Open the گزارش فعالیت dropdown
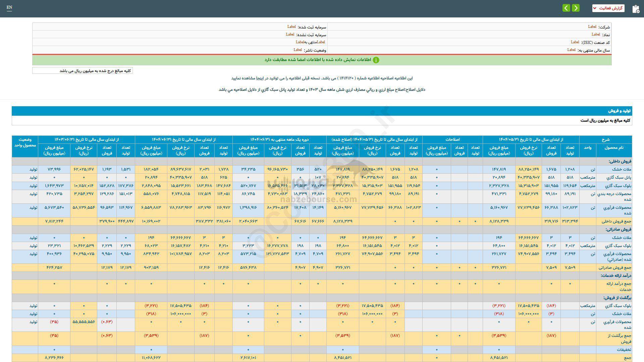Viewport: 644px width, 362px height. (x=608, y=8)
